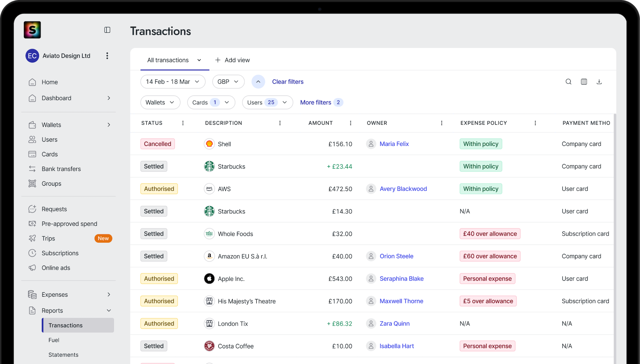Image resolution: width=640 pixels, height=364 pixels.
Task: Collapse the sidebar using the panel icon
Action: click(107, 30)
